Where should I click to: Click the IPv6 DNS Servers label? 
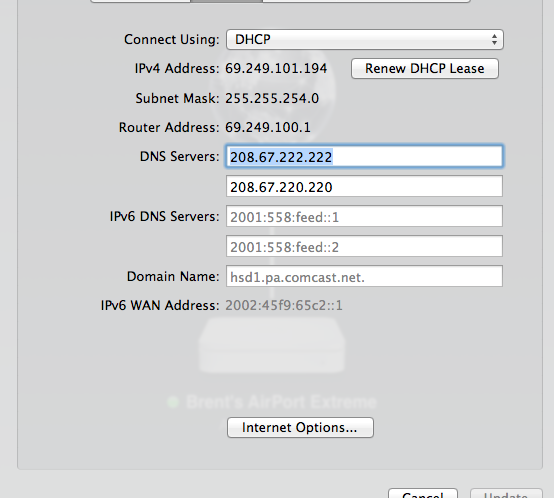click(x=164, y=217)
